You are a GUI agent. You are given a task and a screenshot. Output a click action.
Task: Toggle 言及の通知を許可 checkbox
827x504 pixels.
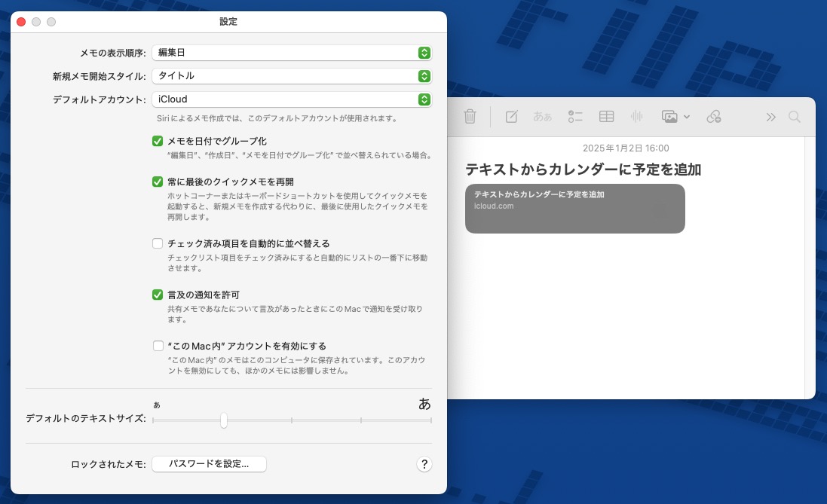point(157,294)
